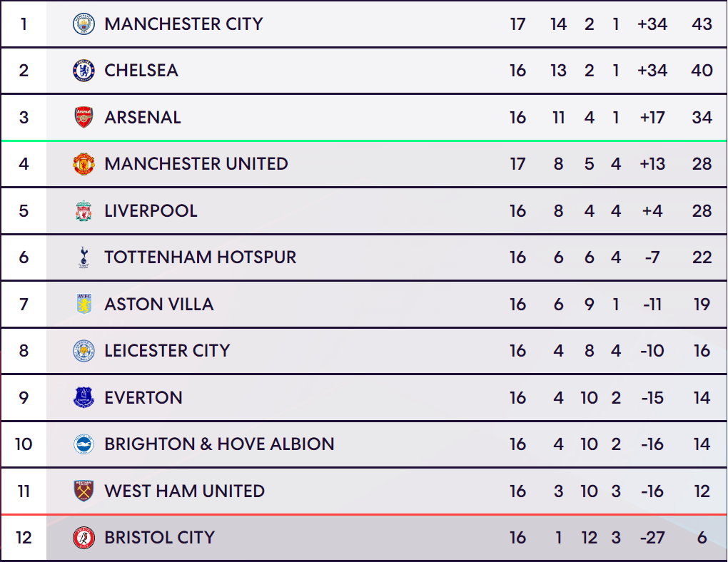Image resolution: width=728 pixels, height=562 pixels.
Task: Click the West Ham United crest
Action: tap(84, 491)
